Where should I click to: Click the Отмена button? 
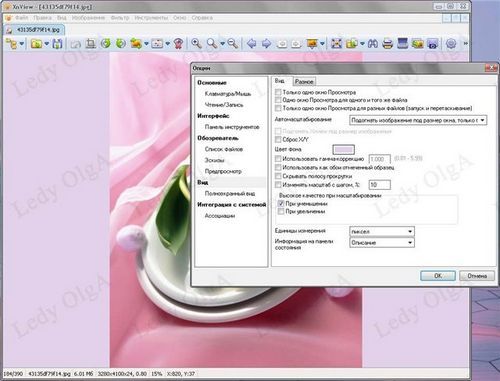point(477,276)
